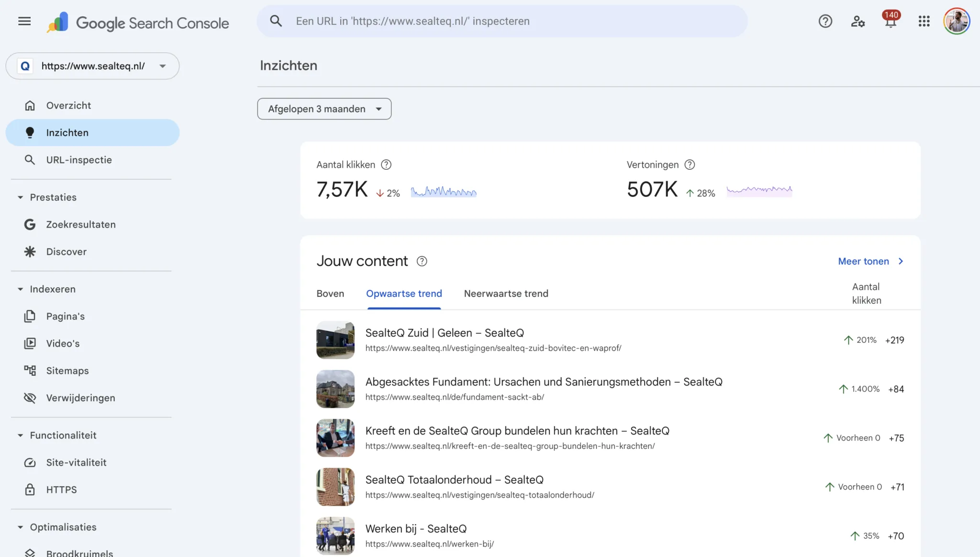Switch to the Neerwaartse trend tab
980x557 pixels.
pyautogui.click(x=506, y=294)
